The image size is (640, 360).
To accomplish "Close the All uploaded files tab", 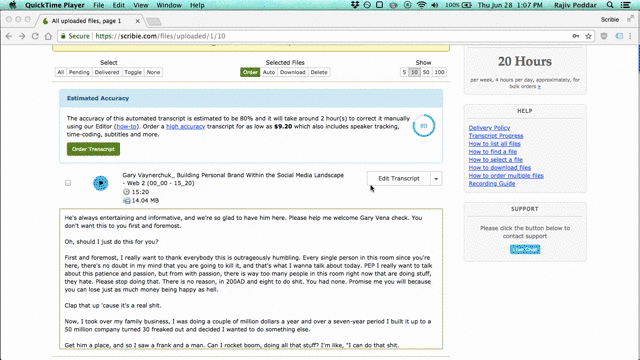I will (138, 21).
